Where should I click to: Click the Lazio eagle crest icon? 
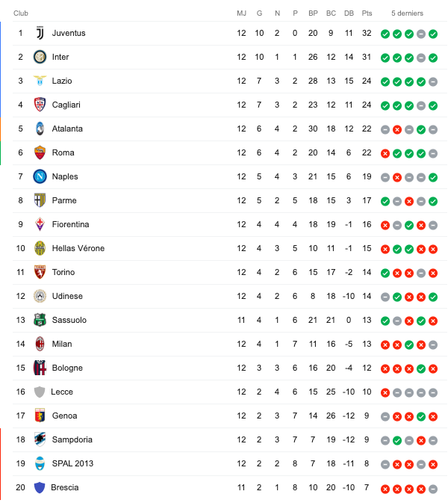click(40, 81)
